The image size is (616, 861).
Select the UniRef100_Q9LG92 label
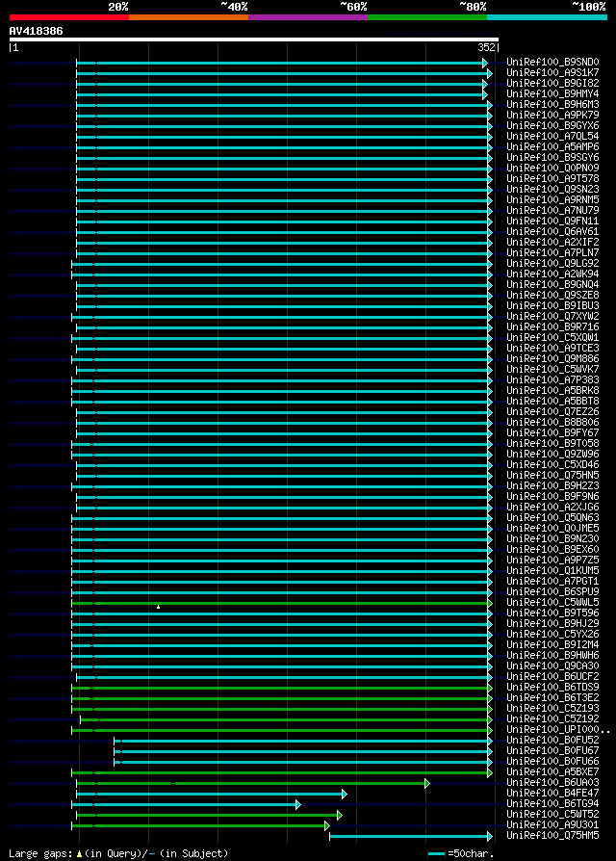coord(552,264)
